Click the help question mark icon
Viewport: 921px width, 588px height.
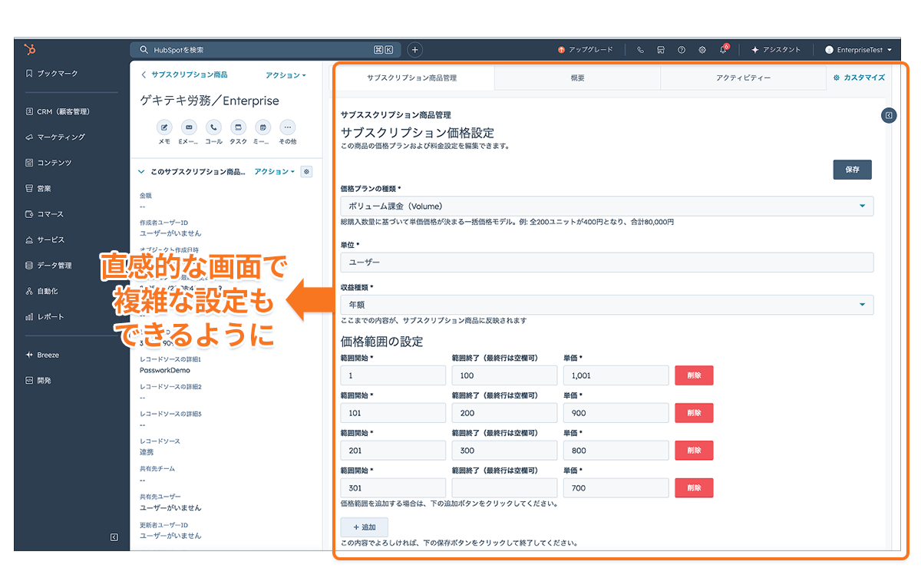coord(682,50)
